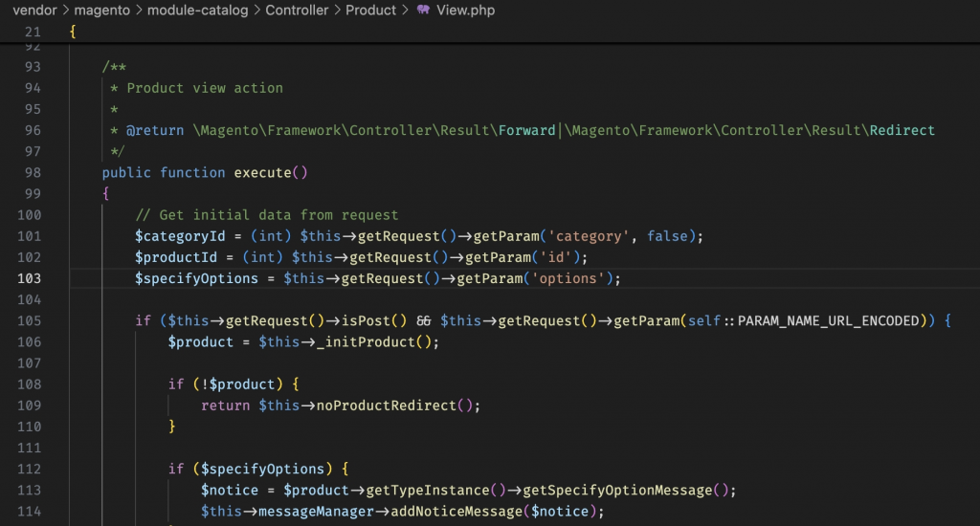Click line number 112 in the gutter
Viewport: 980px width, 526px height.
(x=29, y=469)
